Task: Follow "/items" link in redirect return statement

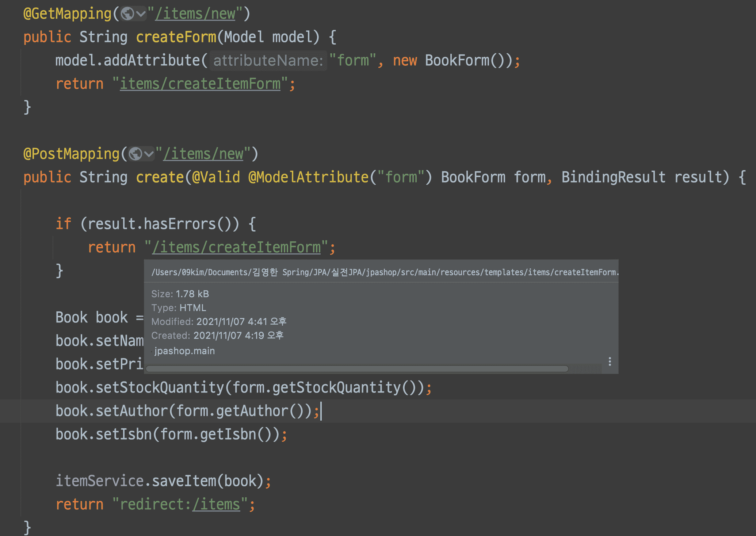Action: [x=216, y=505]
